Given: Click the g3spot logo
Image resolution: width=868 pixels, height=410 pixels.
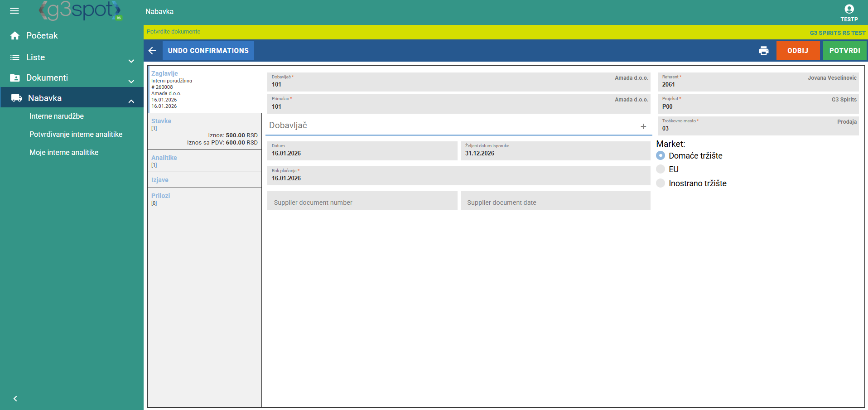Looking at the screenshot, I should coord(81,11).
